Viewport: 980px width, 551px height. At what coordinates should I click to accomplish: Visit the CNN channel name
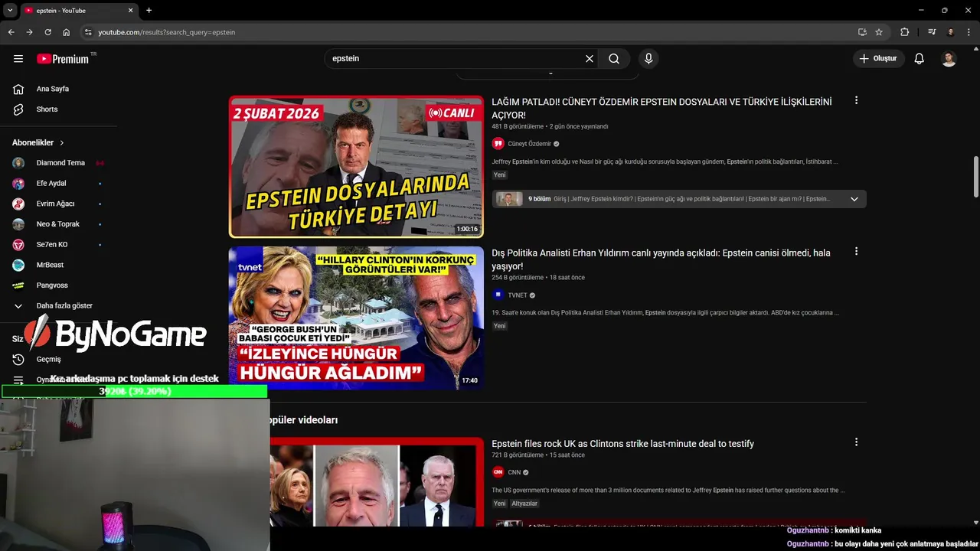[514, 472]
